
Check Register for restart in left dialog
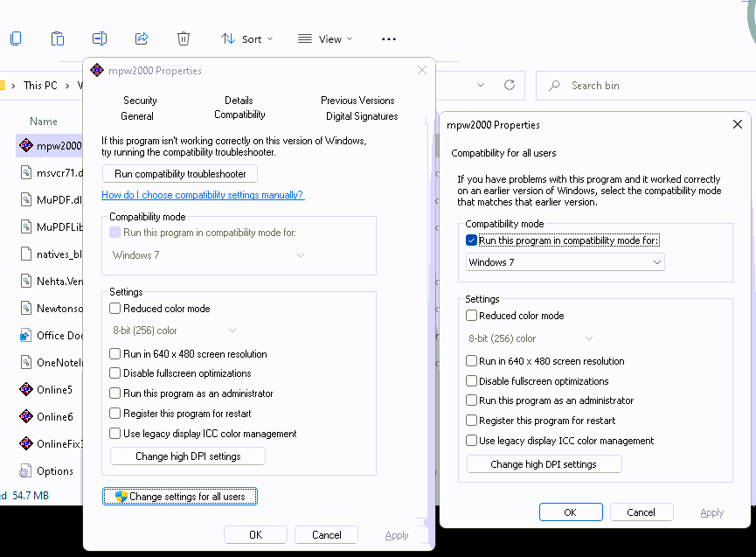click(114, 414)
